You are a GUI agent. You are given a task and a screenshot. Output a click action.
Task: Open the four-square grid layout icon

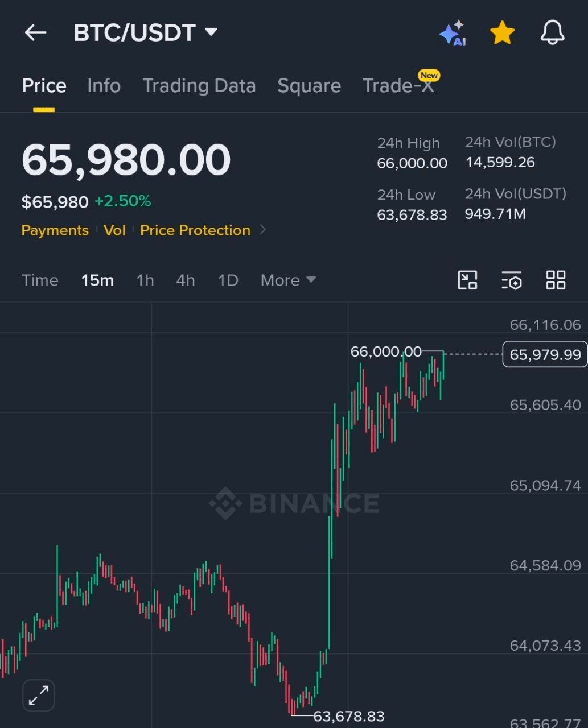556,280
